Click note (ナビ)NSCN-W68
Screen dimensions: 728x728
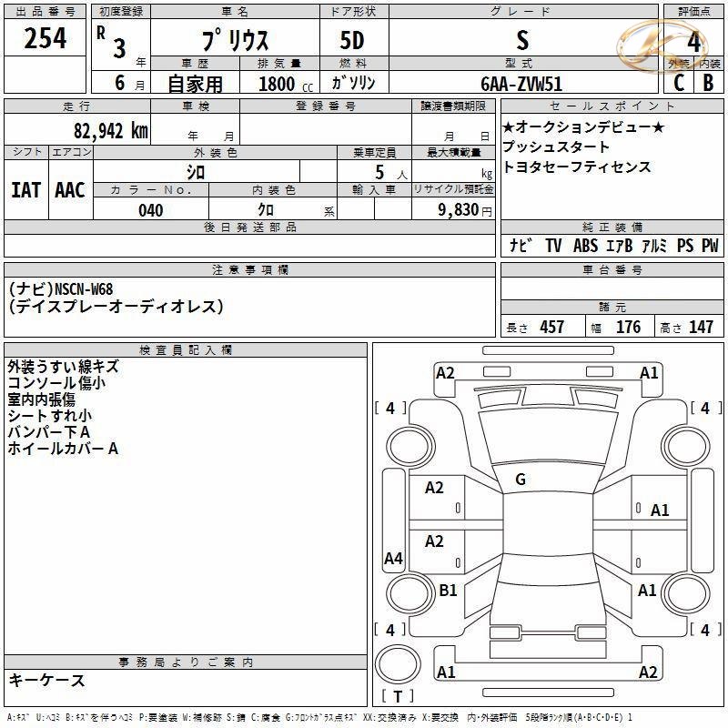[61, 289]
